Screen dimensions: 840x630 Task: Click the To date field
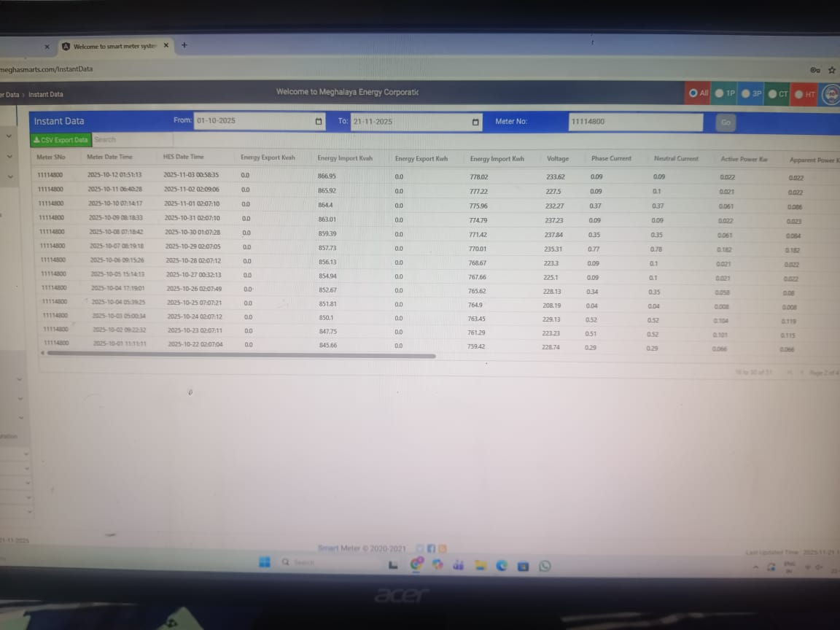tap(416, 122)
